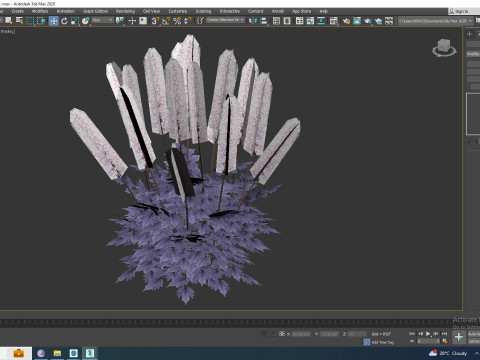480x360 pixels.
Task: Click Edit Named Selection Sets icon
Action: pos(200,21)
